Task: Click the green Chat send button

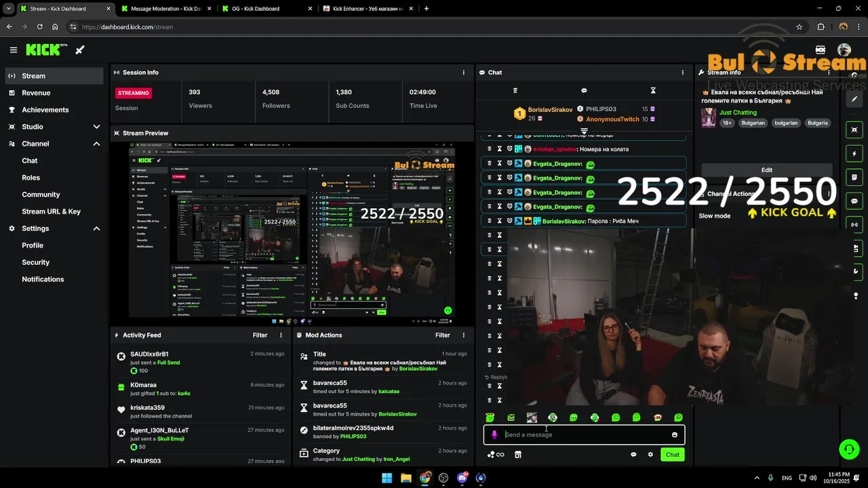Action: coord(672,455)
